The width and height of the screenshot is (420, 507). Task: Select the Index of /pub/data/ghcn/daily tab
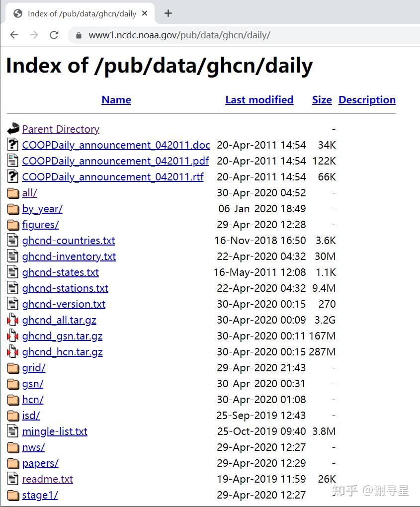[x=78, y=13]
